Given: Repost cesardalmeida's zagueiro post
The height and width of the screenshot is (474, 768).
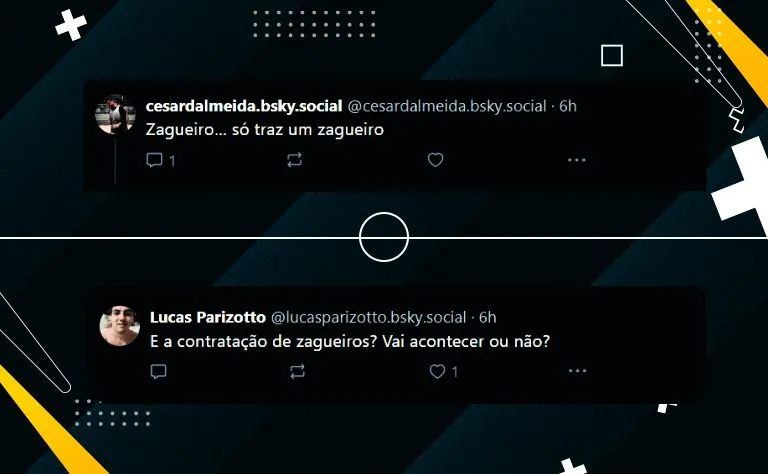Looking at the screenshot, I should tap(294, 160).
